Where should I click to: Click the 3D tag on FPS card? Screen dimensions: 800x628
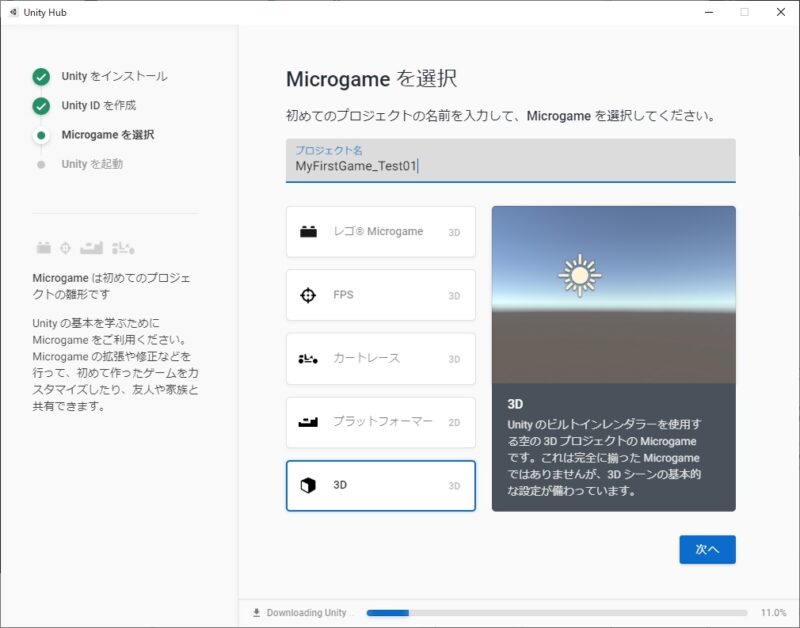pyautogui.click(x=454, y=296)
